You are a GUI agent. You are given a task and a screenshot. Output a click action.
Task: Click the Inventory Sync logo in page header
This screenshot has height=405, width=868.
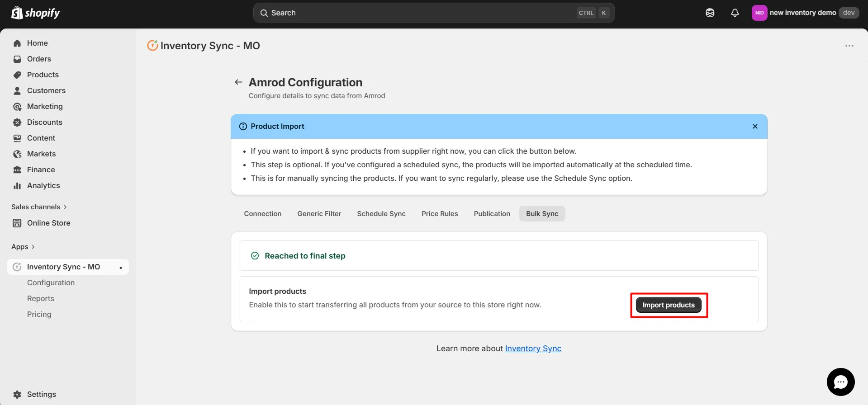pos(152,45)
